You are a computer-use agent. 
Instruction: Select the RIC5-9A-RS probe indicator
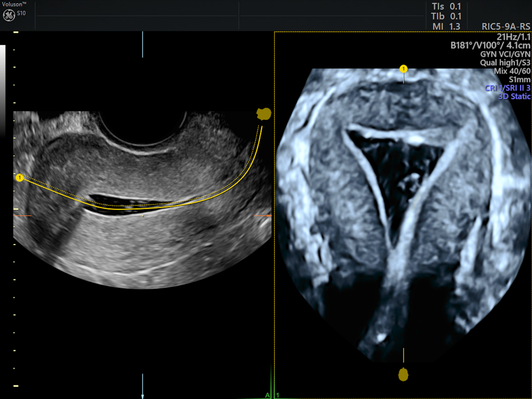505,25
